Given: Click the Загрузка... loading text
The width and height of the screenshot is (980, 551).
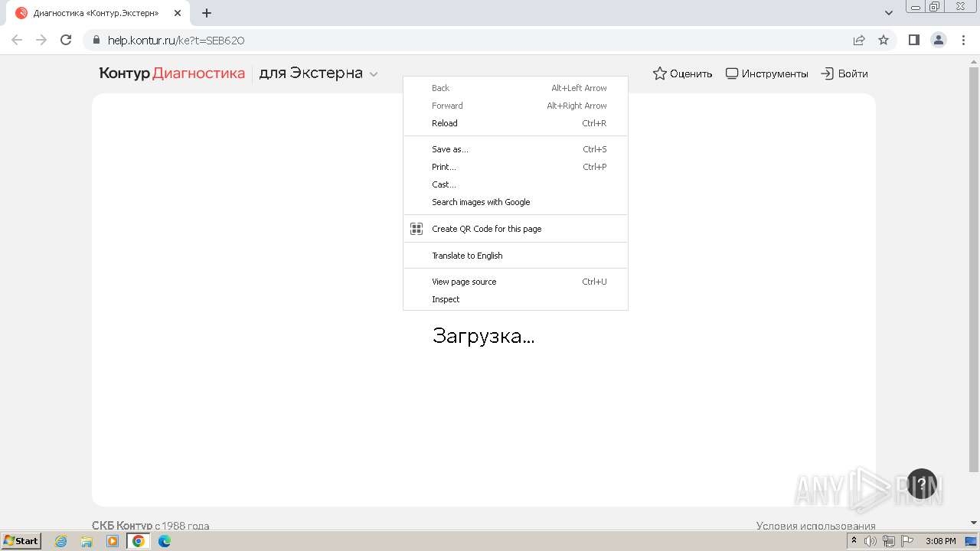Looking at the screenshot, I should (483, 336).
